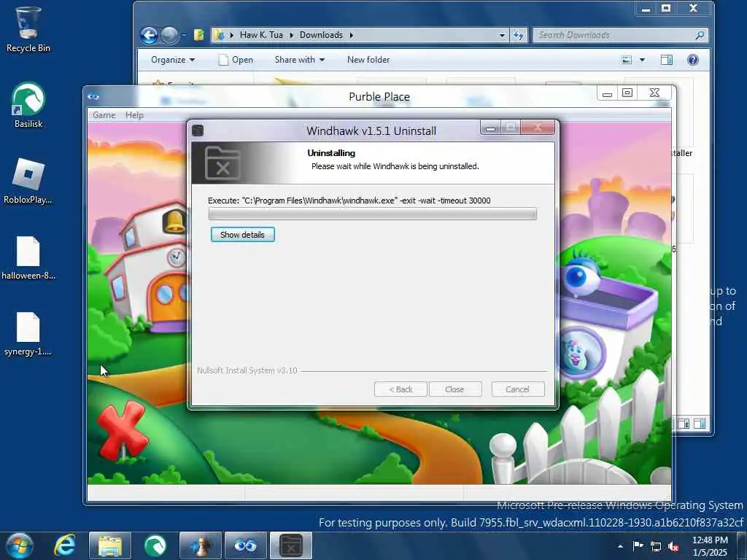Open Explorer help question mark icon
This screenshot has width=747, height=560.
point(693,60)
